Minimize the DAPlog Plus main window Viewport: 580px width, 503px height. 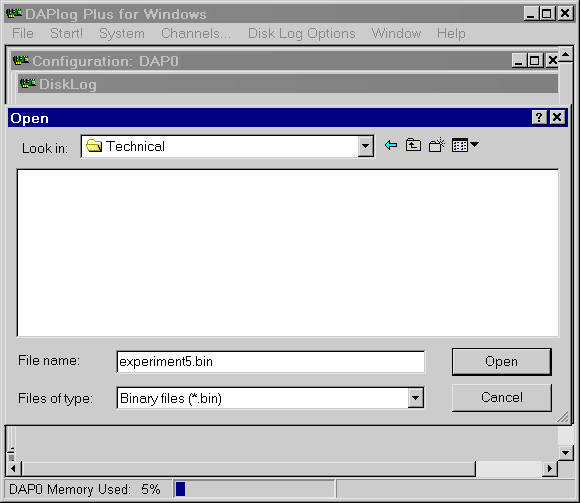click(x=531, y=14)
